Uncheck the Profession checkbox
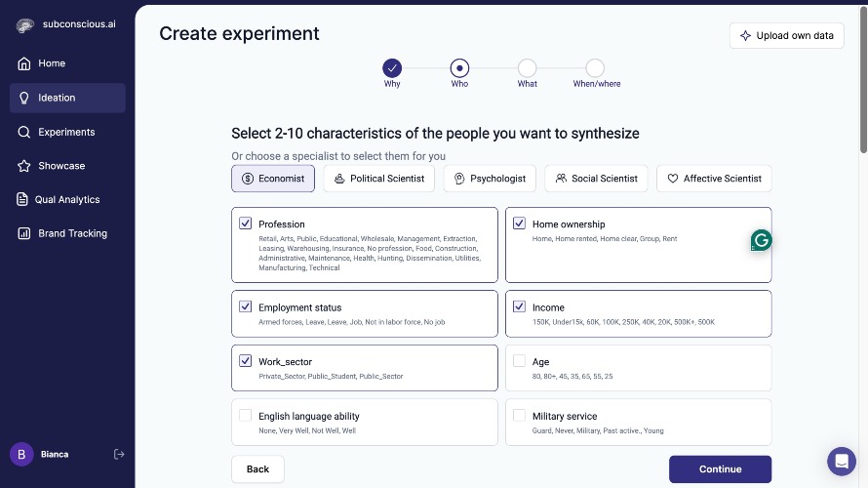The image size is (868, 488). pyautogui.click(x=246, y=224)
